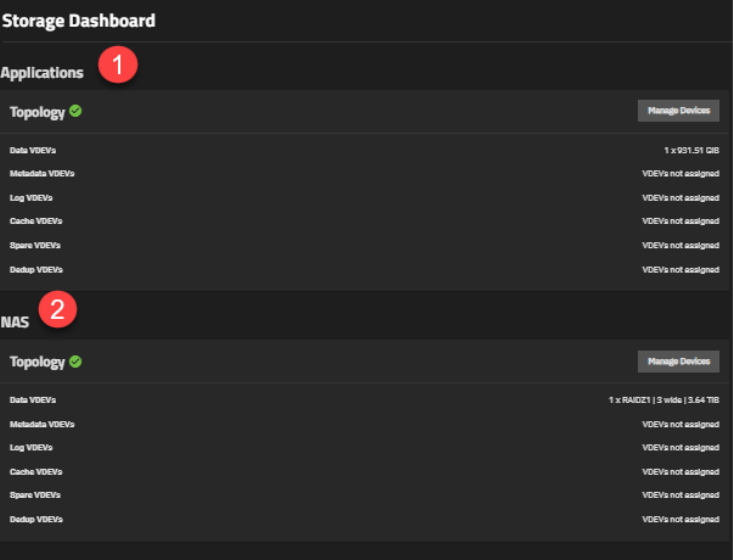Image resolution: width=733 pixels, height=560 pixels.
Task: Click the Applications Data VDEVs 1 x 931.51 GiB value
Action: [691, 150]
